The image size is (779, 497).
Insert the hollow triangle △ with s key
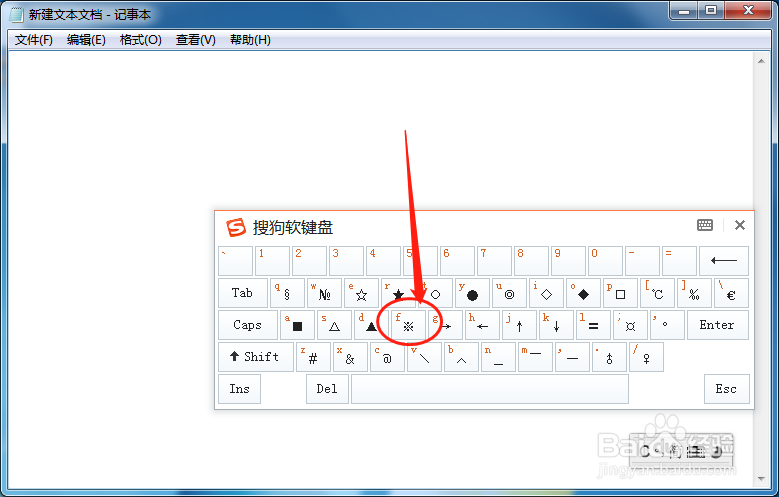point(334,325)
